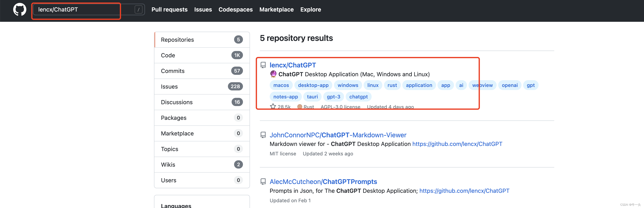Click repo icon beside ChatGPTPrompts
Screen dimensions: 644x208
coord(263,182)
